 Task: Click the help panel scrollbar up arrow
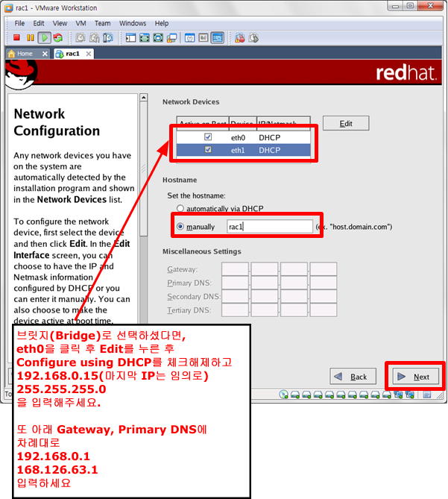tap(144, 98)
